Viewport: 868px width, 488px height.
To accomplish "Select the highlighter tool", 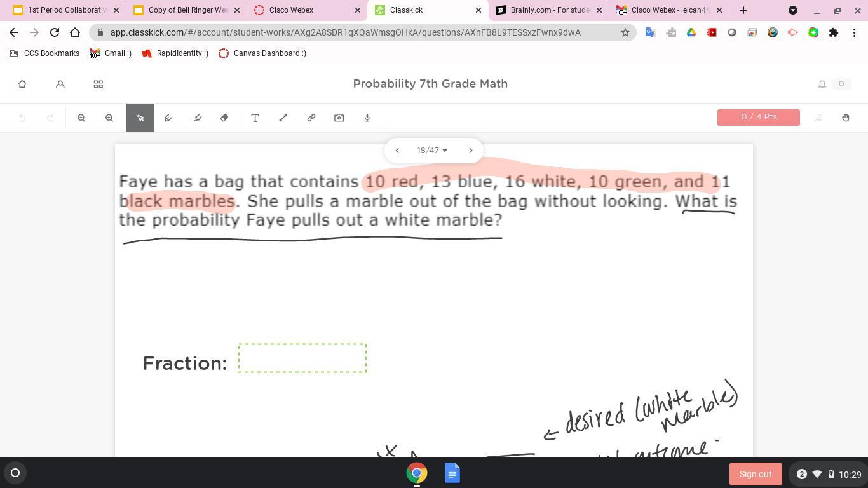I will click(x=196, y=118).
